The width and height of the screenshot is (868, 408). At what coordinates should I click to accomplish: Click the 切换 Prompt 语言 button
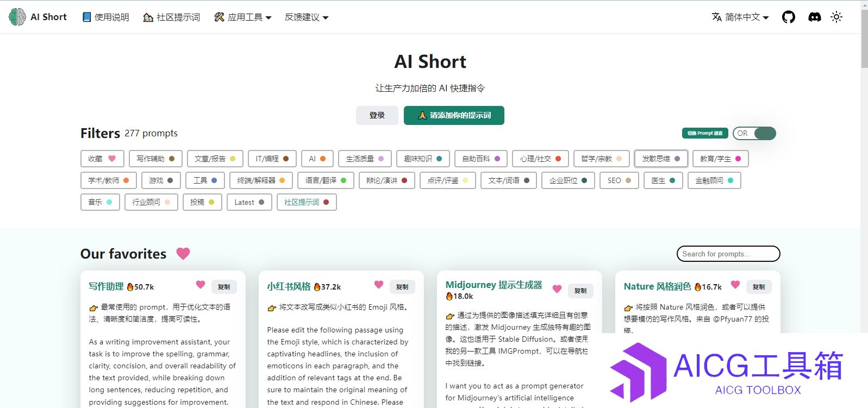(x=705, y=133)
